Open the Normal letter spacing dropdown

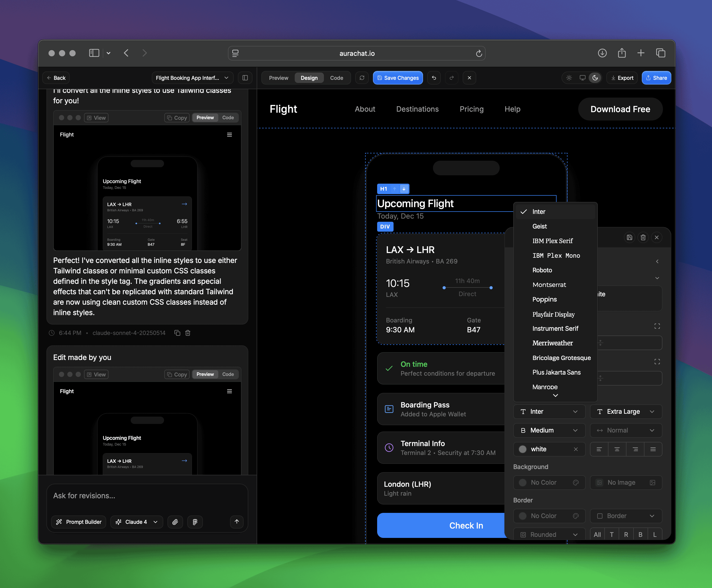(626, 430)
